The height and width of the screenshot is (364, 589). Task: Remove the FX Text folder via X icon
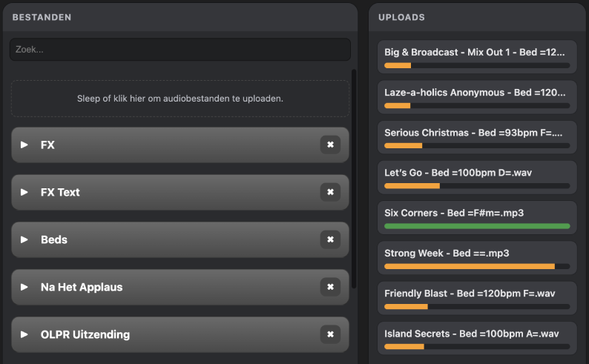[x=330, y=192]
